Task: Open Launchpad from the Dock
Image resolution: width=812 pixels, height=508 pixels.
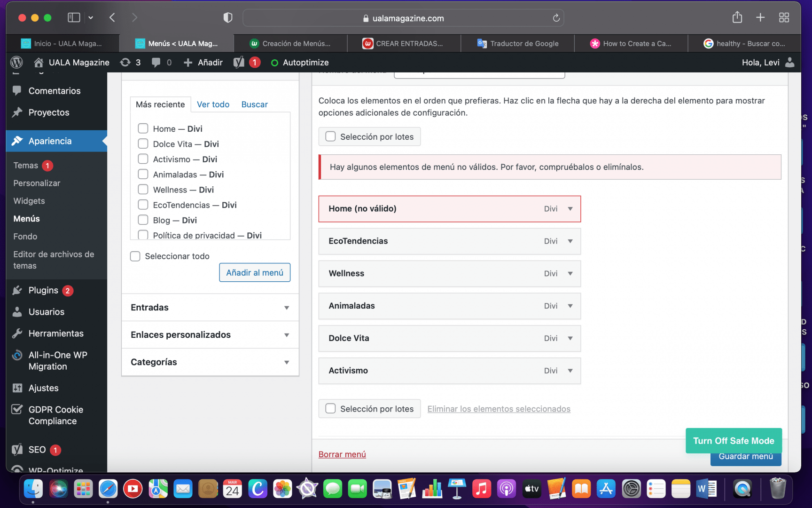Action: (83, 489)
